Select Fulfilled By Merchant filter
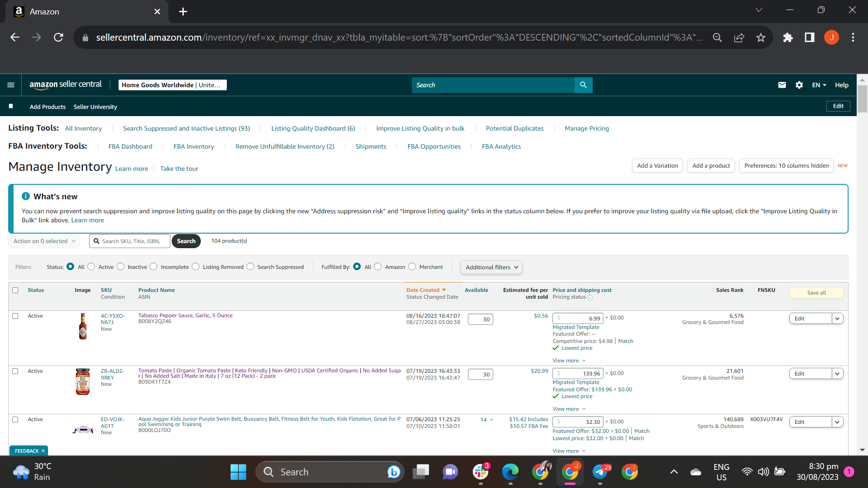 point(412,267)
